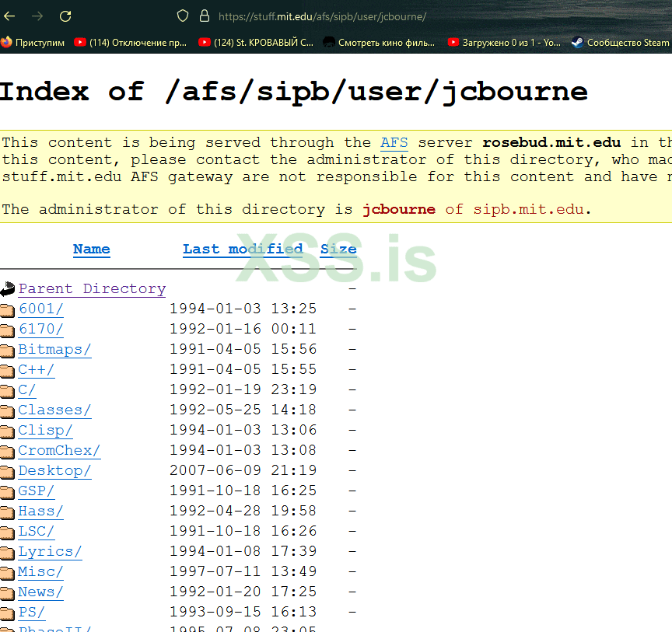
Task: Click the bold rosebud.mit.edu server name
Action: (x=551, y=143)
